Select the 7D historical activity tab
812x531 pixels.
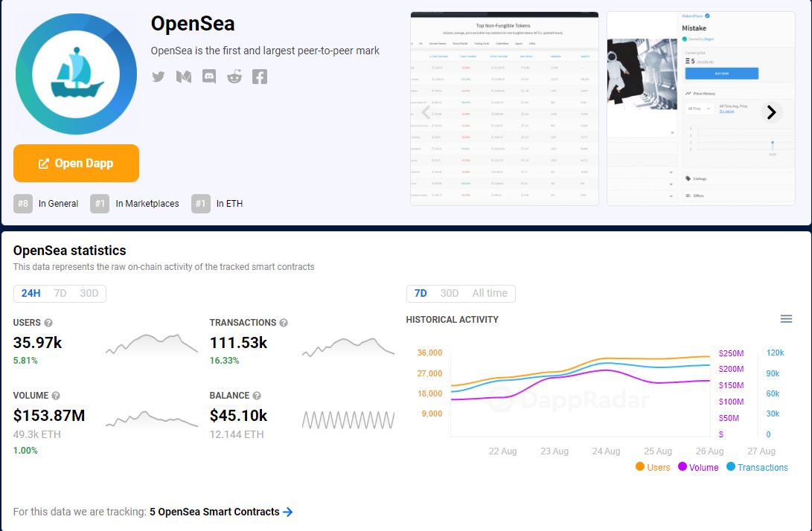421,294
